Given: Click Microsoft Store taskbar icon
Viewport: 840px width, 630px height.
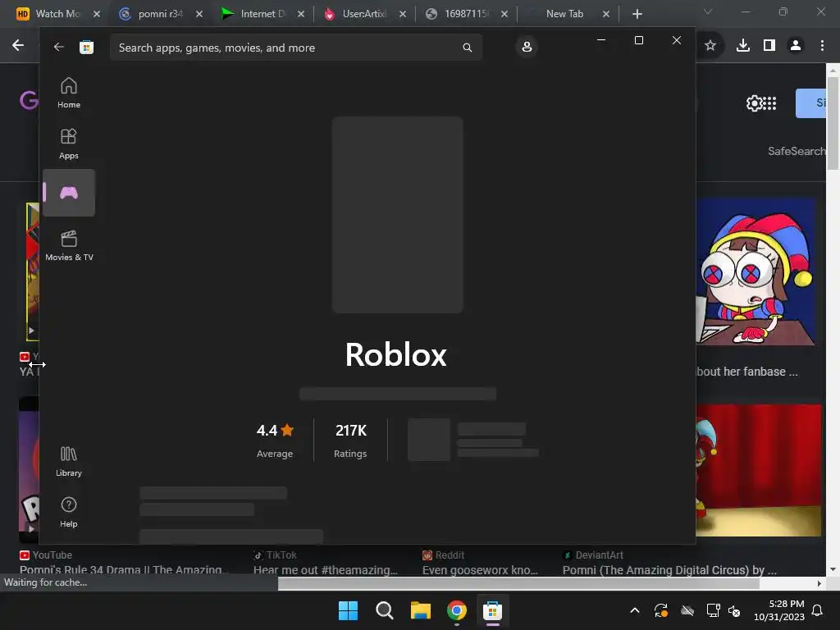Looking at the screenshot, I should (492, 610).
